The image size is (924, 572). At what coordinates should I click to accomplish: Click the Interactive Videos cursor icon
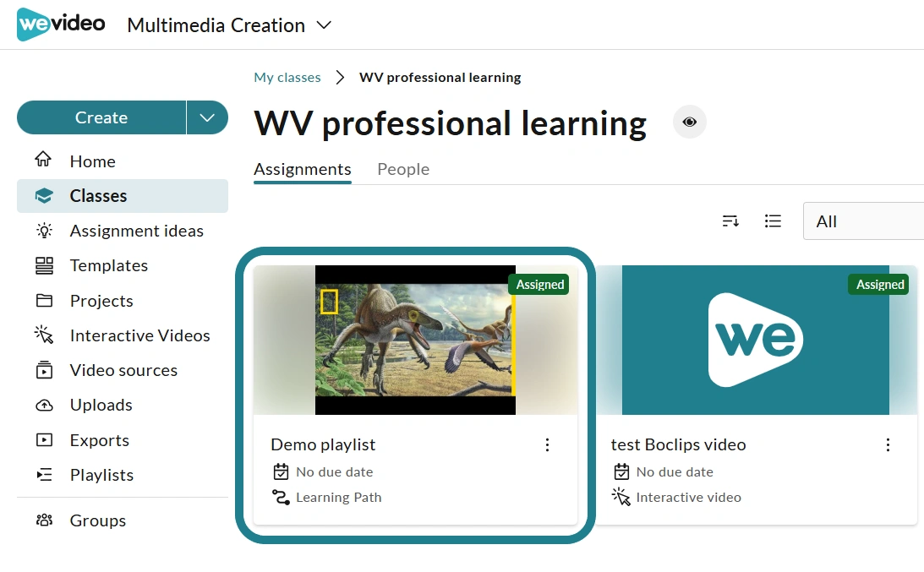click(44, 335)
